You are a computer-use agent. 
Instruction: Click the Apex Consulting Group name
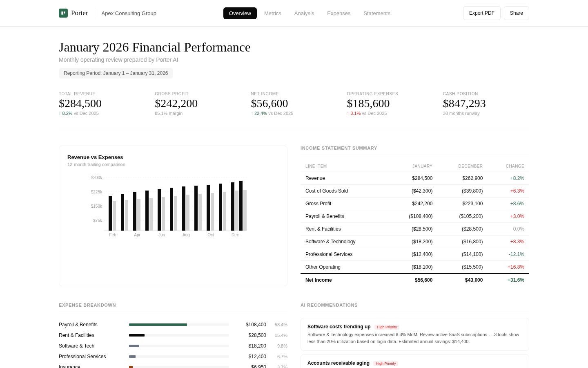129,13
